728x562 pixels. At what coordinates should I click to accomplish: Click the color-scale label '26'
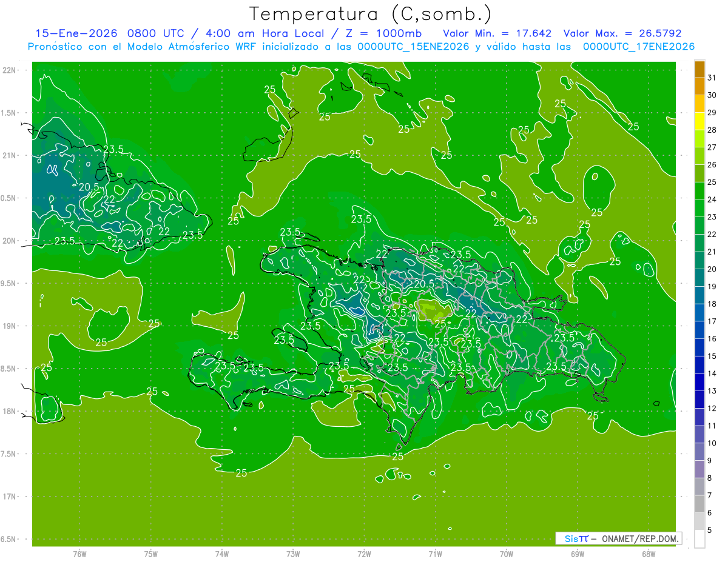point(712,165)
